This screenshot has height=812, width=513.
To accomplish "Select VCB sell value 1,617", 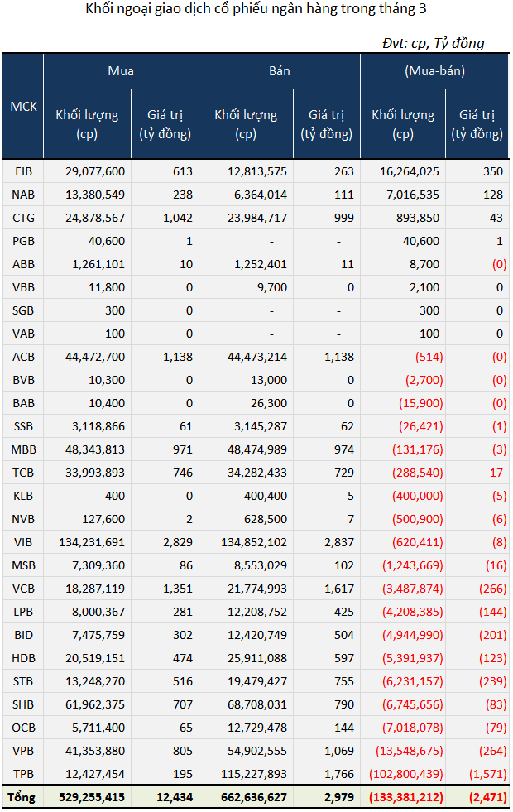I will (339, 589).
